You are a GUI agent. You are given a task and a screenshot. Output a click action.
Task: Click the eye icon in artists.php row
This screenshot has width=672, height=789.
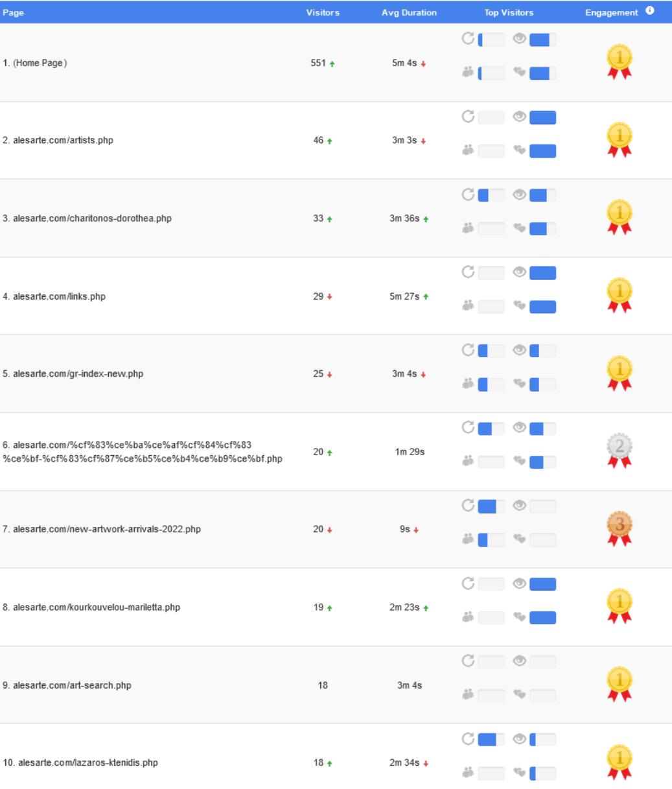519,117
